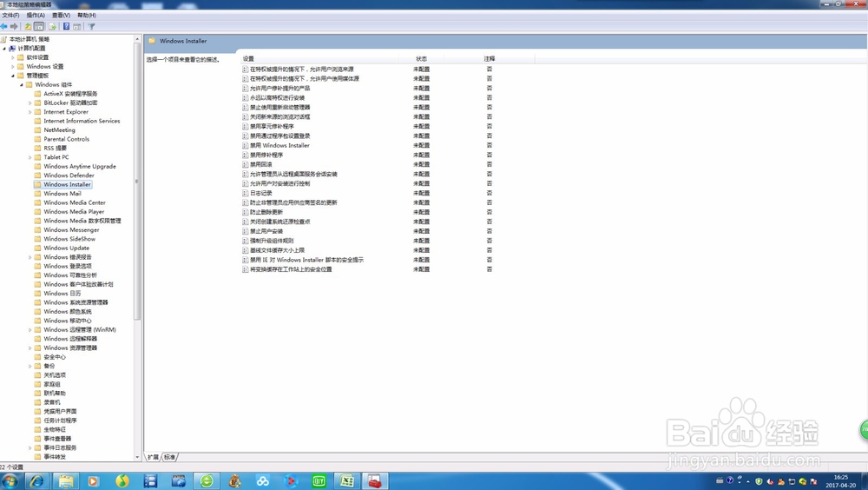868x490 pixels.
Task: Go forward using the toolbar forward arrow
Action: (x=14, y=27)
